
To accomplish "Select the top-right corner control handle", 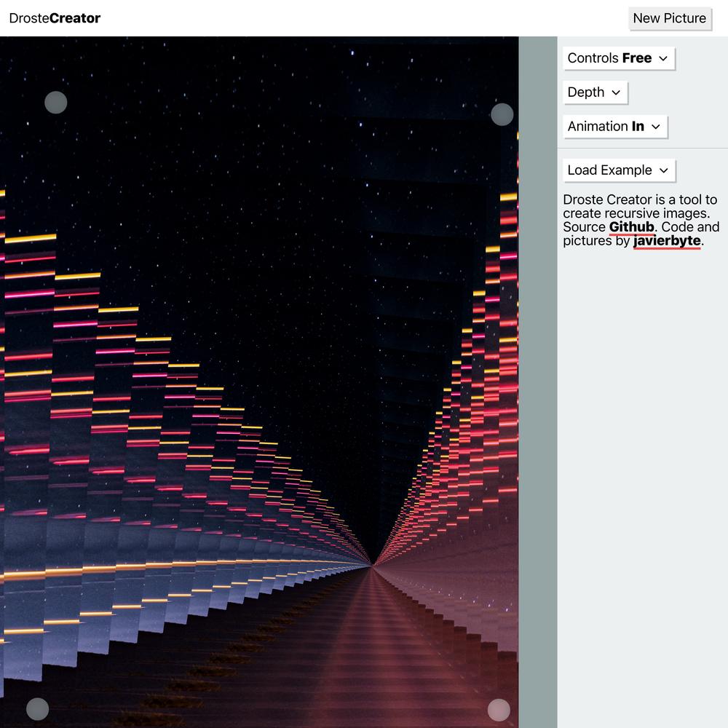I will [x=502, y=114].
